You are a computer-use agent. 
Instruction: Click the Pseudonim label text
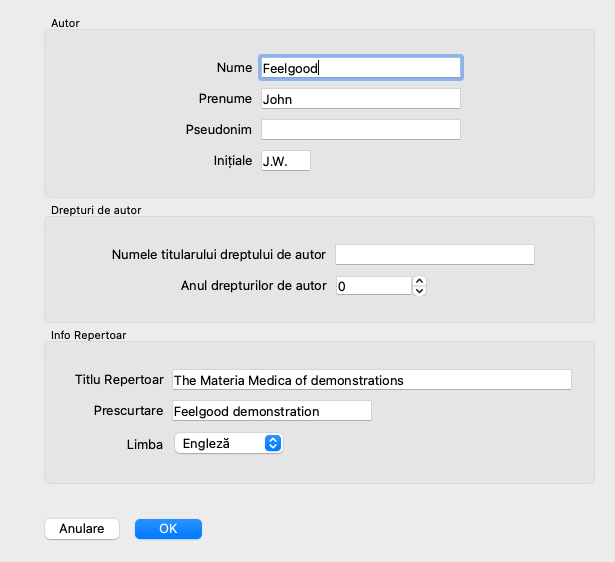pyautogui.click(x=218, y=130)
